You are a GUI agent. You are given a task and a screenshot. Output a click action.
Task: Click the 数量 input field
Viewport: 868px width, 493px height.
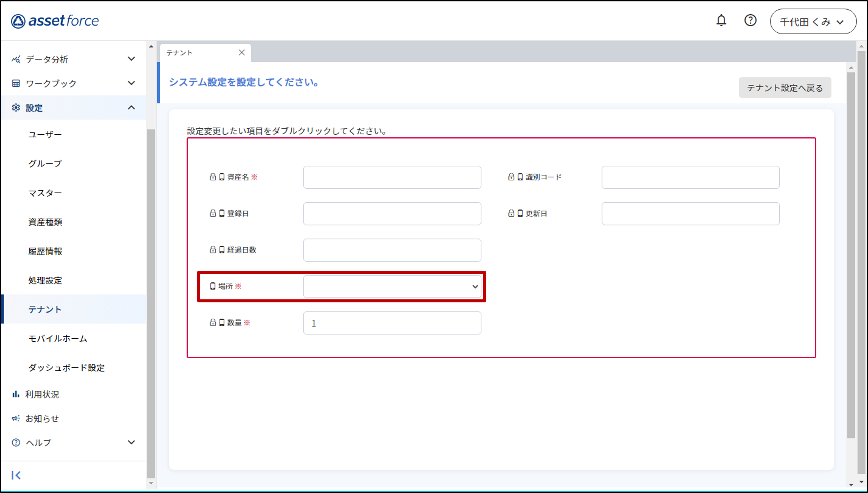click(392, 323)
